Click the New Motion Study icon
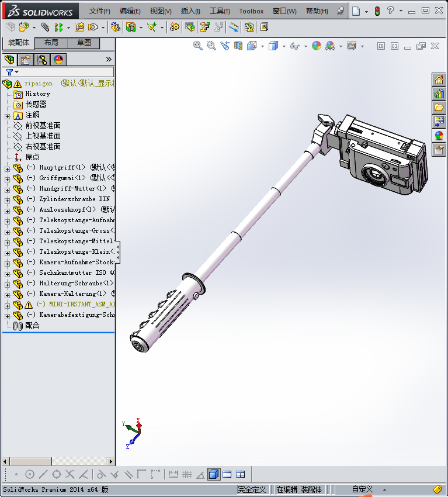 (x=174, y=27)
